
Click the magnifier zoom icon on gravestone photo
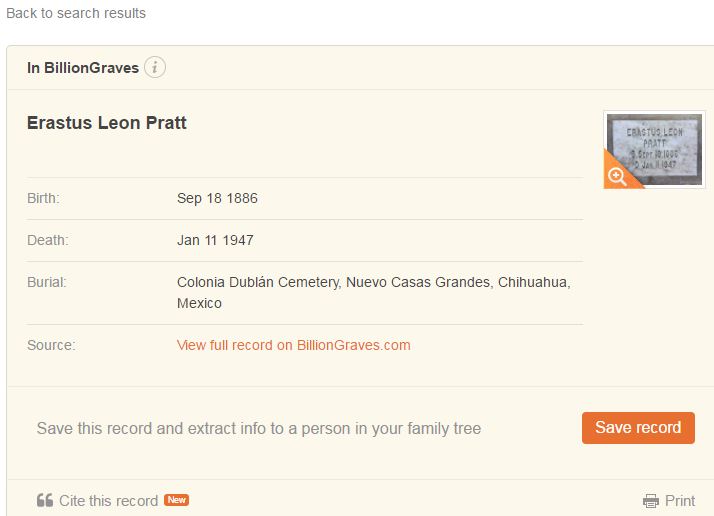click(617, 176)
